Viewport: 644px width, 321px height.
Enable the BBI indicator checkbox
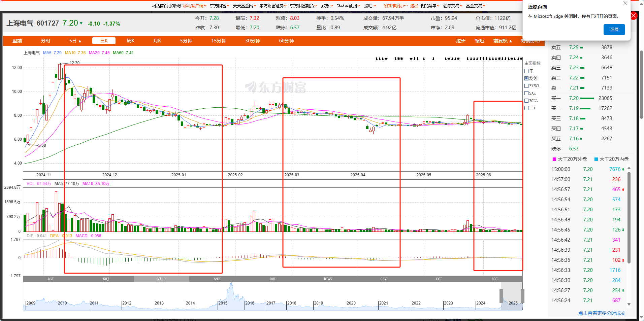pos(526,108)
